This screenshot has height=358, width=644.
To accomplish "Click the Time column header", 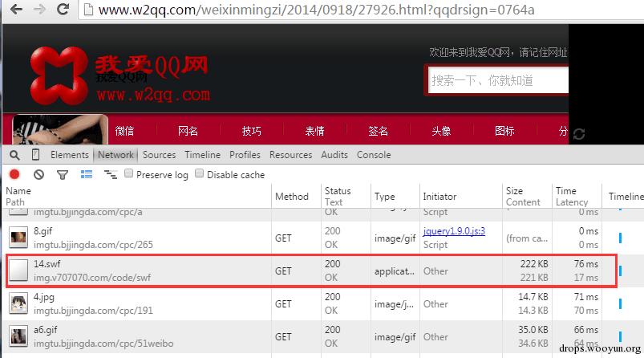I will tap(565, 191).
